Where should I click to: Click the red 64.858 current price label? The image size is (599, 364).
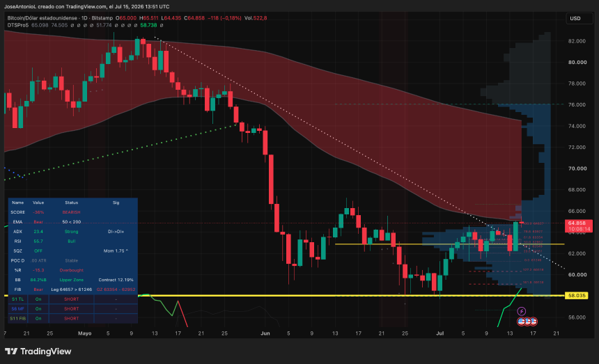pyautogui.click(x=578, y=223)
